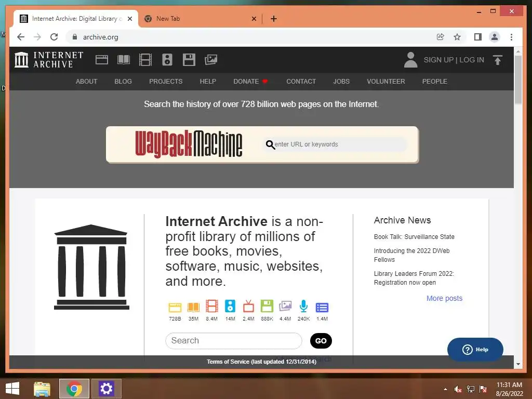Viewport: 532px width, 399px height.
Task: Select the Images icon labeled 4.4M
Action: (x=285, y=306)
